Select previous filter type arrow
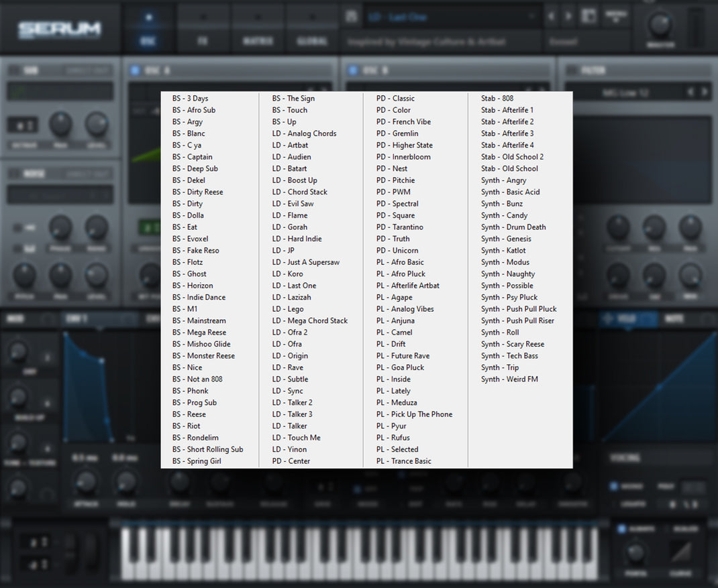 pos(690,93)
